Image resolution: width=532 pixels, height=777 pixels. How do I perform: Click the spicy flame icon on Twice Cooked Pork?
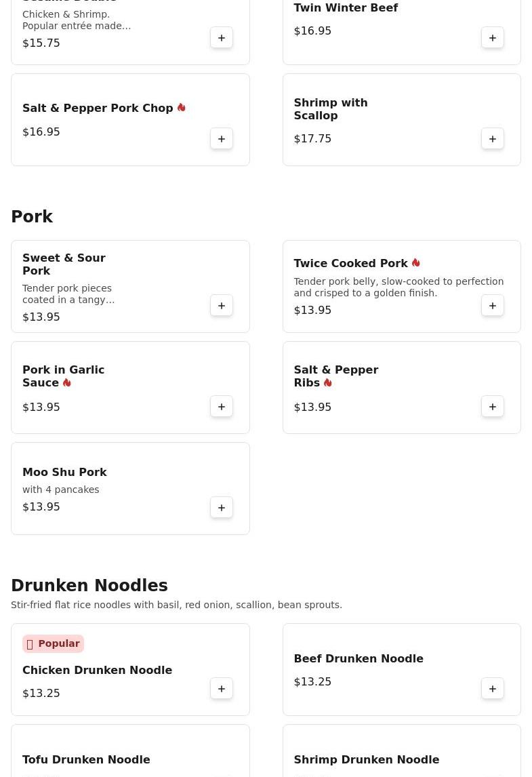pos(415,263)
